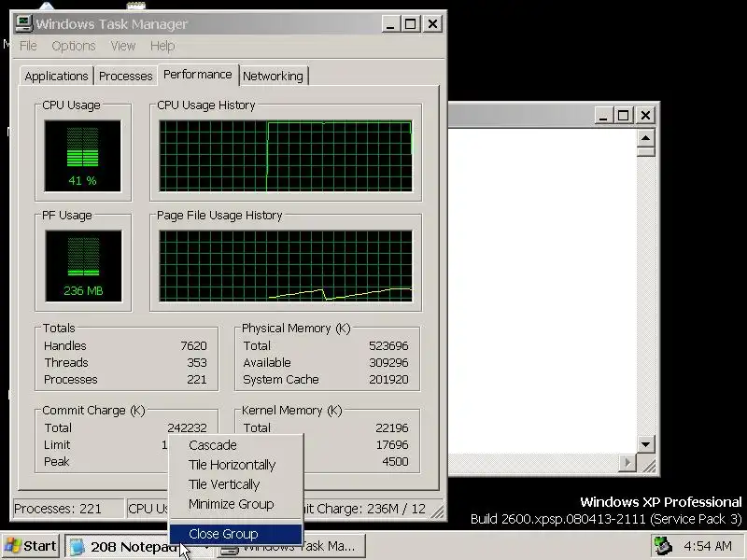Click Physical Memory Total value 523696
Screen dimensions: 747x560
click(388, 345)
